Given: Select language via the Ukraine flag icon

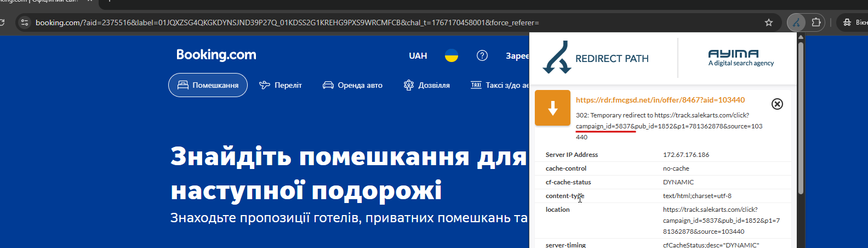Looking at the screenshot, I should click(452, 55).
